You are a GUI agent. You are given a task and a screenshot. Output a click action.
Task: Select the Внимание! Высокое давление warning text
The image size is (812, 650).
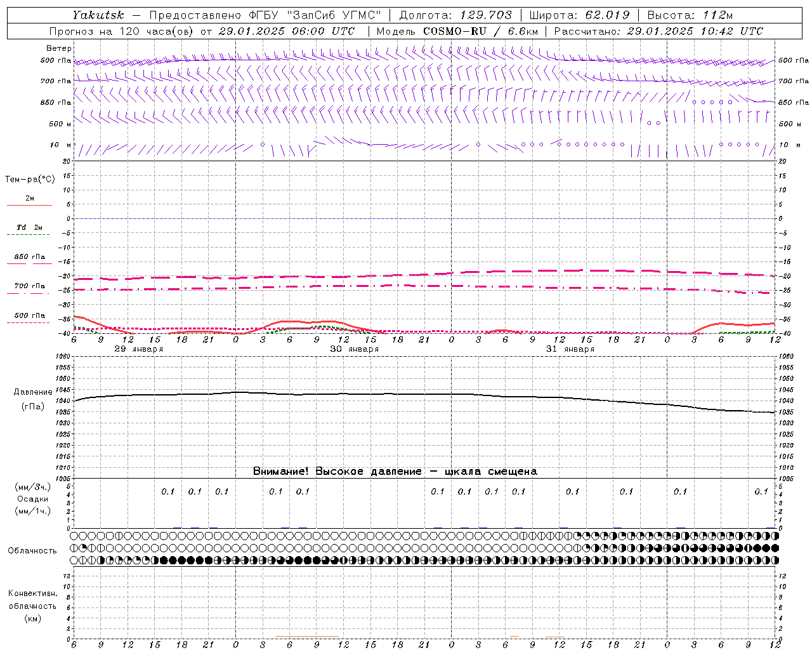[x=395, y=472]
